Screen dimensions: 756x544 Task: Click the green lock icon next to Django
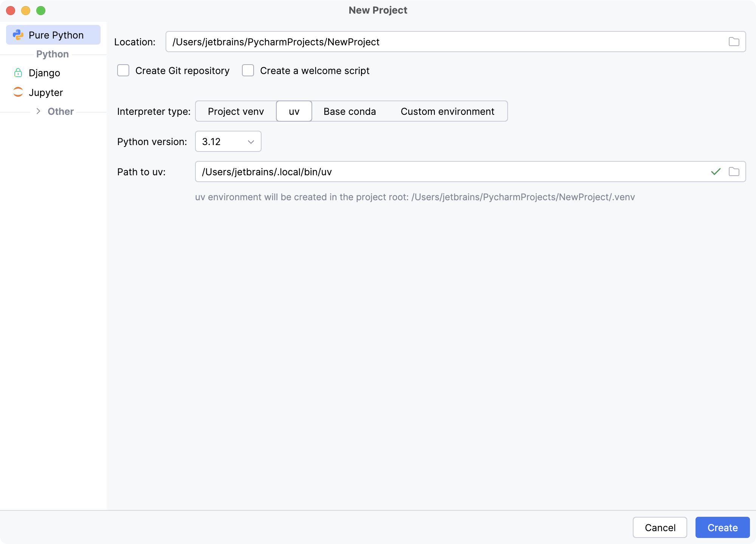click(x=18, y=73)
